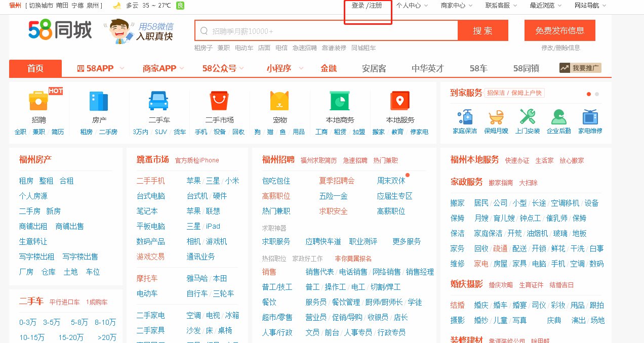This screenshot has width=644, height=343.
Task: Click the 家电维修 TV icon
Action: coord(590,117)
